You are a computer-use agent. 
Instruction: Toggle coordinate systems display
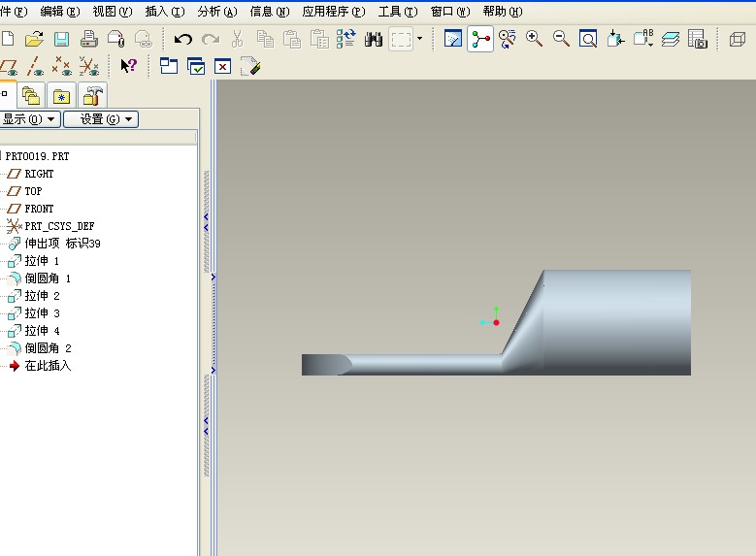click(x=89, y=66)
